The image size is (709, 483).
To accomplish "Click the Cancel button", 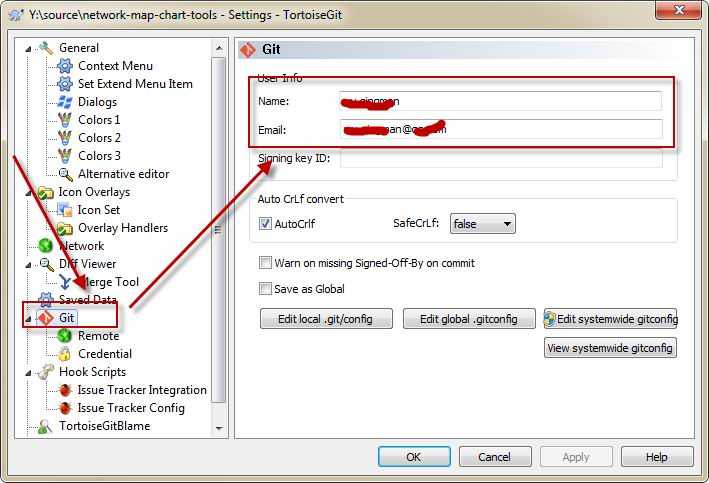I will 495,457.
